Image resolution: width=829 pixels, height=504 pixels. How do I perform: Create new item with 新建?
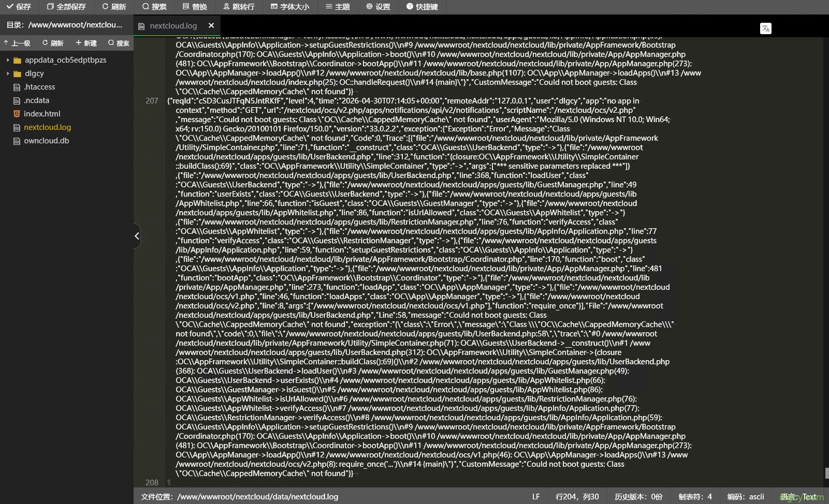86,43
